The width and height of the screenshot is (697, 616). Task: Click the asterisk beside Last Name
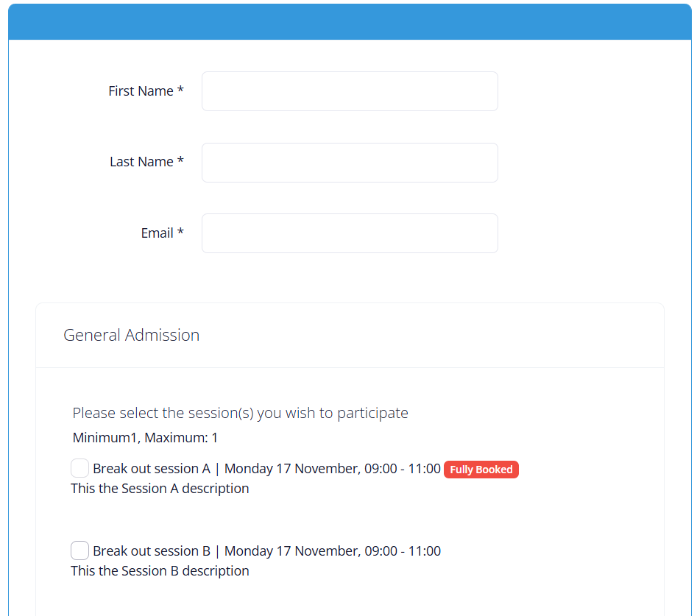point(180,161)
